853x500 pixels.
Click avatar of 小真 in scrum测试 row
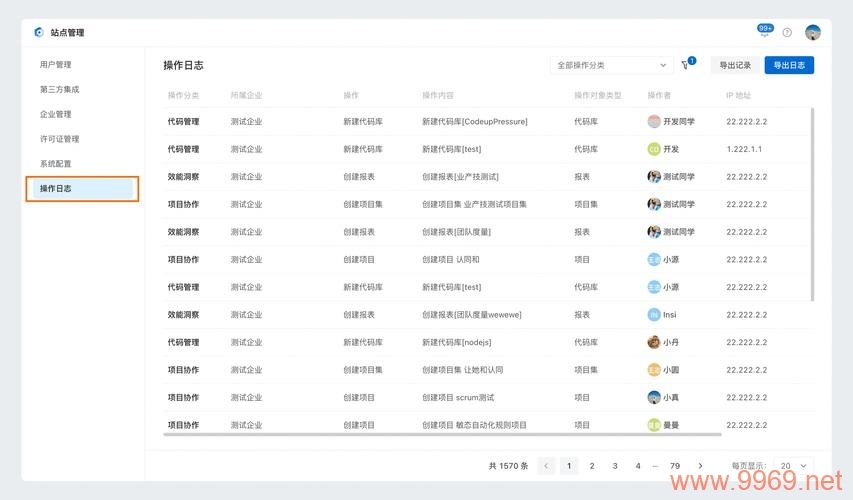click(x=654, y=397)
